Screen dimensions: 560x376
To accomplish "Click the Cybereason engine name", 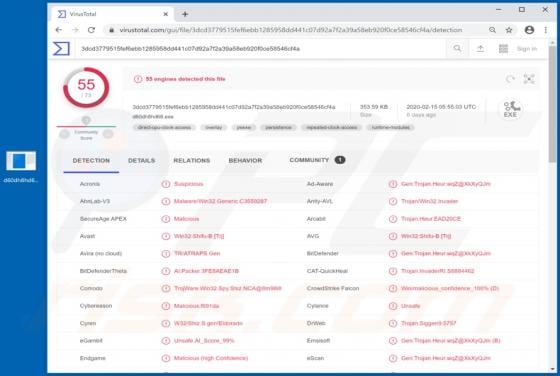I will point(96,306).
